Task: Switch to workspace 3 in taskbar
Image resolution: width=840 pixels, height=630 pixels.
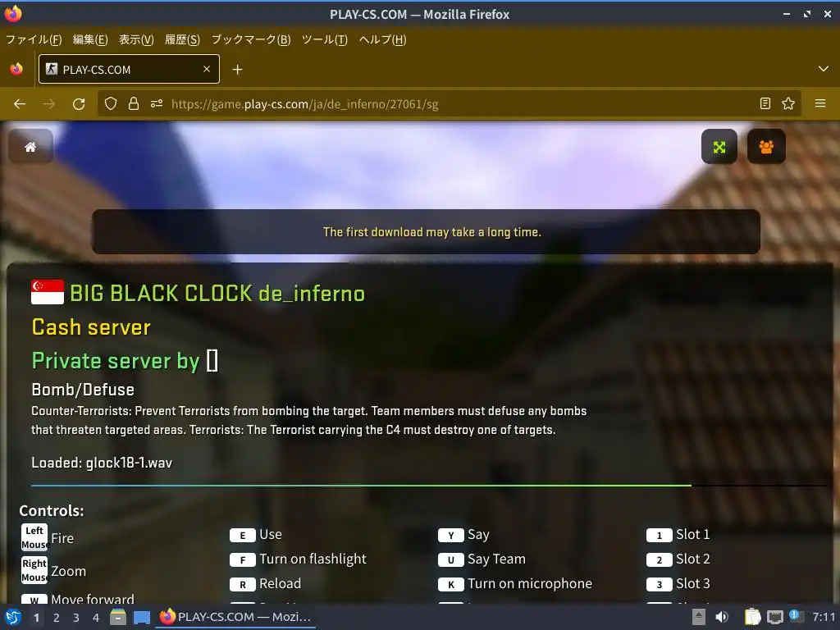Action: tap(76, 618)
